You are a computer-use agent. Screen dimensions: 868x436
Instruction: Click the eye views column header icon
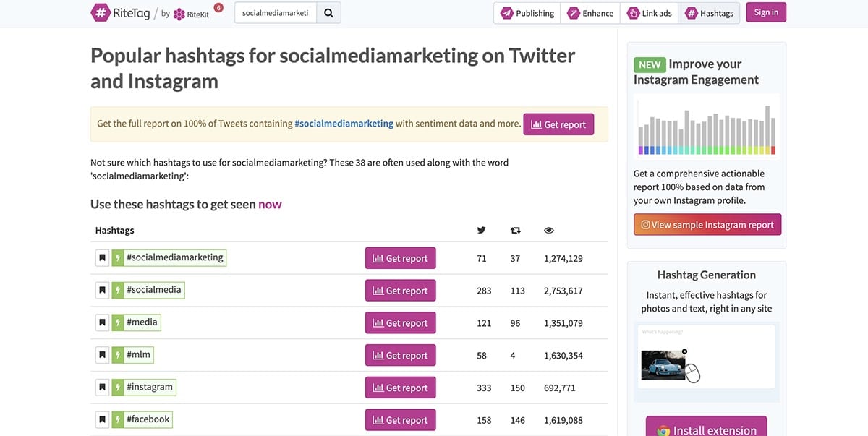(549, 230)
